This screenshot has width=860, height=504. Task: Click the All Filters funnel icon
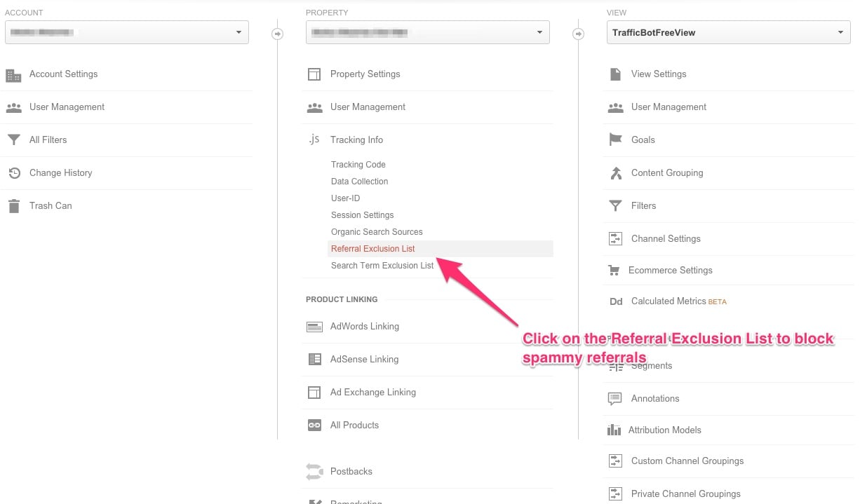(13, 140)
